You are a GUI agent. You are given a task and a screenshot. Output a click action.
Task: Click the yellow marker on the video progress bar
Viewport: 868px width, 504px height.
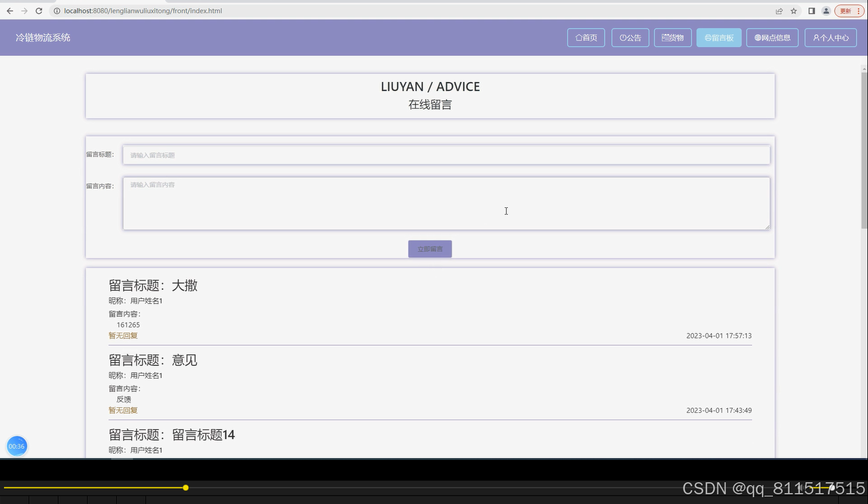coord(186,487)
